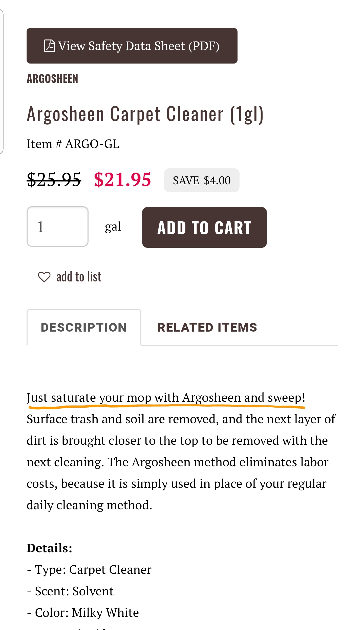Screen dimensions: 364x630
Task: Click the 'gal' unit label
Action: click(x=113, y=227)
